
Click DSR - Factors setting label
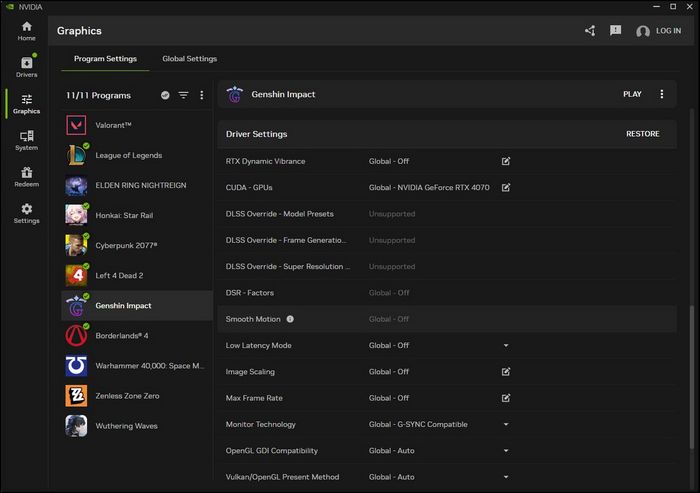coord(250,293)
